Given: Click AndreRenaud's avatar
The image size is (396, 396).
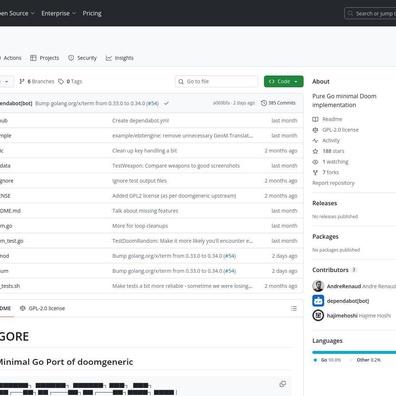Looking at the screenshot, I should tap(318, 286).
